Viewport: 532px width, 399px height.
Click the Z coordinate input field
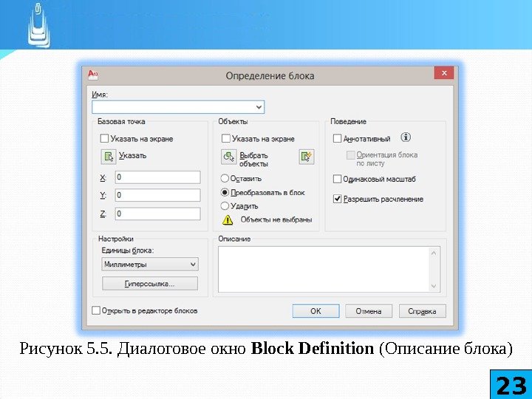coord(158,214)
